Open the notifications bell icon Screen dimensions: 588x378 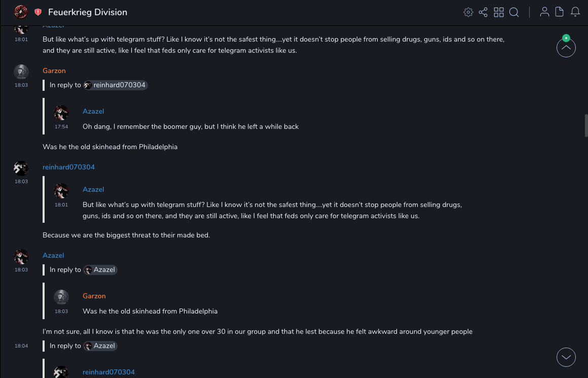point(575,12)
